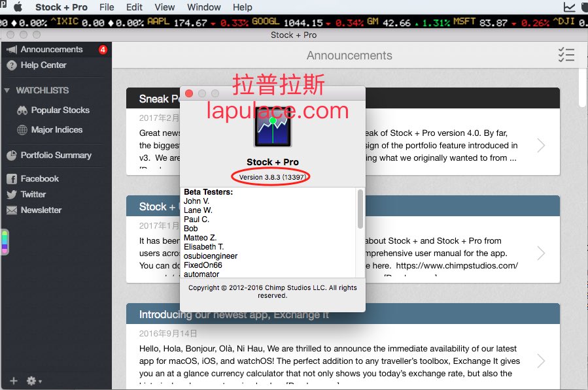Open the Stock + Pro application menu

click(61, 7)
